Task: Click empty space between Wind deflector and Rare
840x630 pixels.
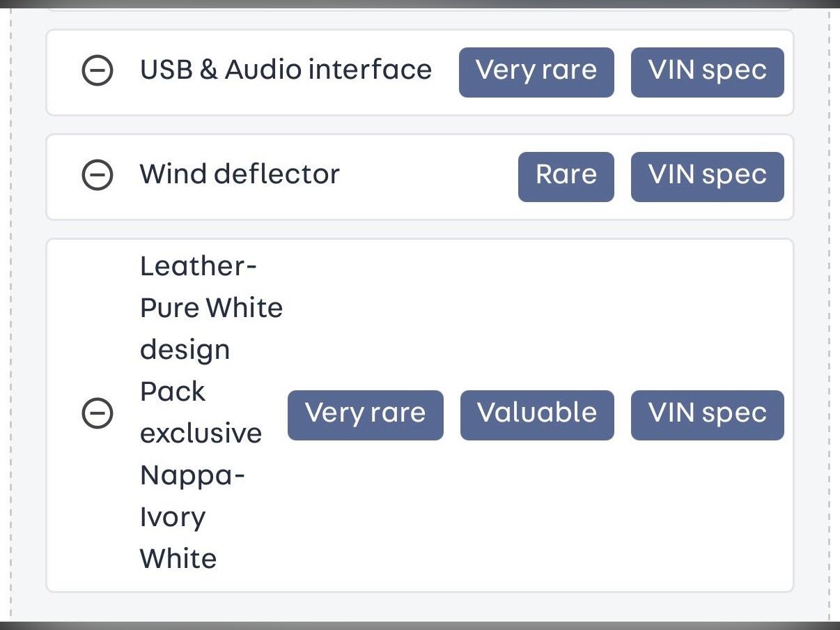Action: click(x=428, y=176)
